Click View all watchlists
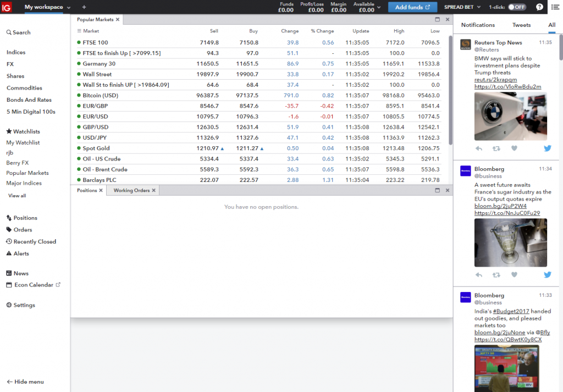The width and height of the screenshot is (563, 392). 17,196
